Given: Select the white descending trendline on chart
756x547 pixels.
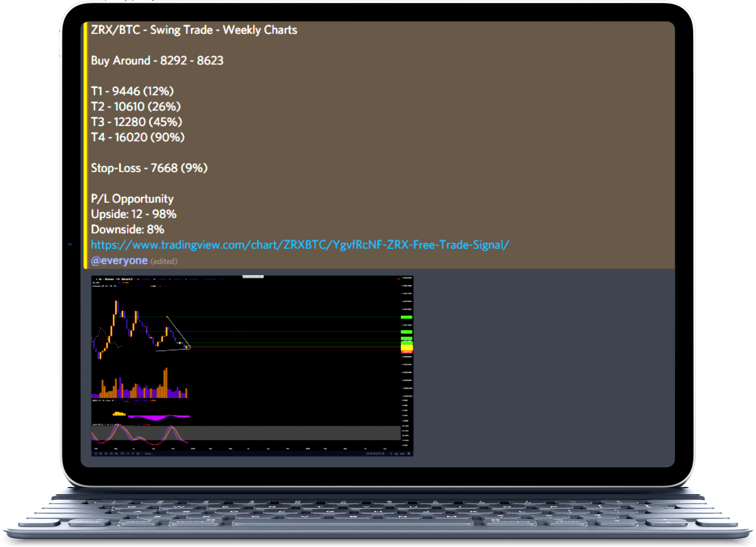Looking at the screenshot, I should click(178, 332).
